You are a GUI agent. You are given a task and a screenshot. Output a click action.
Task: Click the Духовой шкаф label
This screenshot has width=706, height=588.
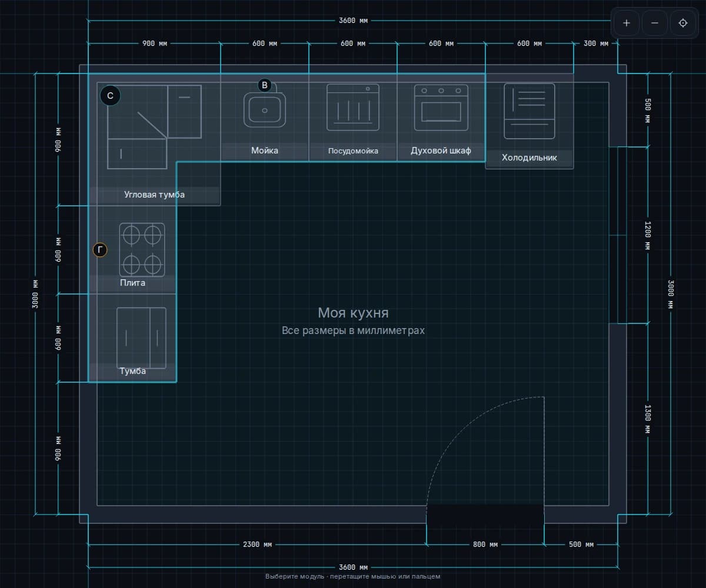441,151
